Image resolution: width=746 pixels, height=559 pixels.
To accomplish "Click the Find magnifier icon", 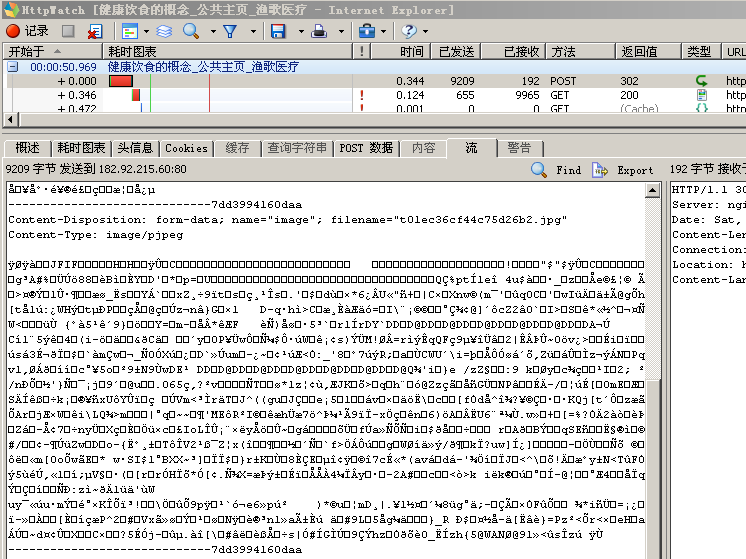I will click(x=539, y=170).
